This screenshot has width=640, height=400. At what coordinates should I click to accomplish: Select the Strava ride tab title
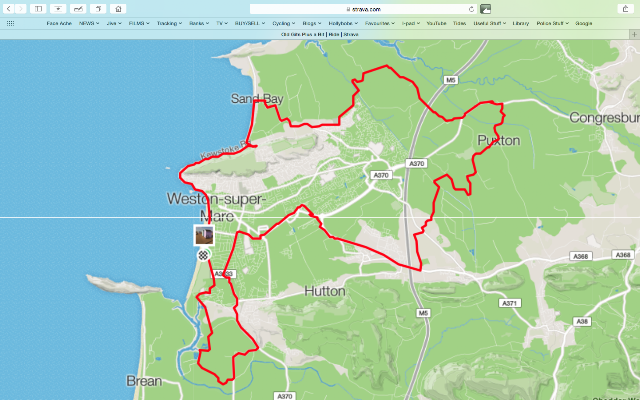pos(320,35)
